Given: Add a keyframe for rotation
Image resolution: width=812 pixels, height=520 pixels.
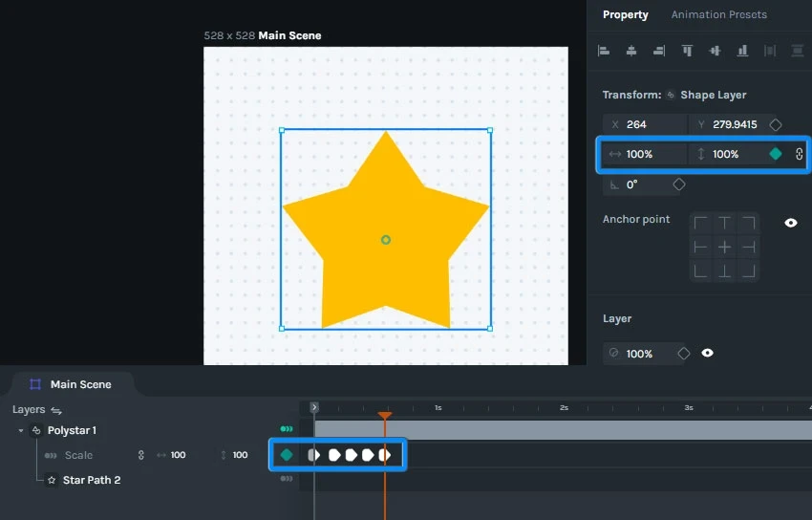Looking at the screenshot, I should tap(679, 184).
